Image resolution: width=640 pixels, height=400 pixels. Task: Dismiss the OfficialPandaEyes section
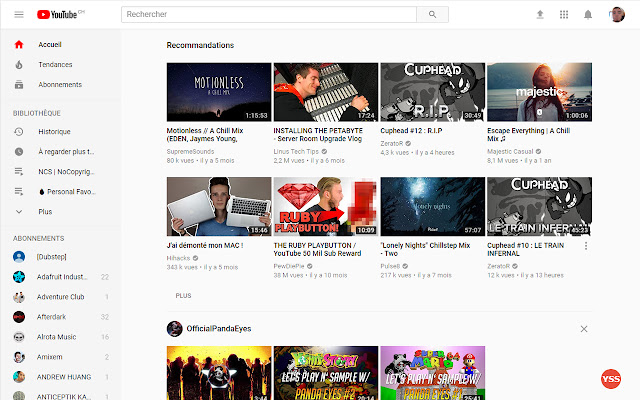point(584,329)
